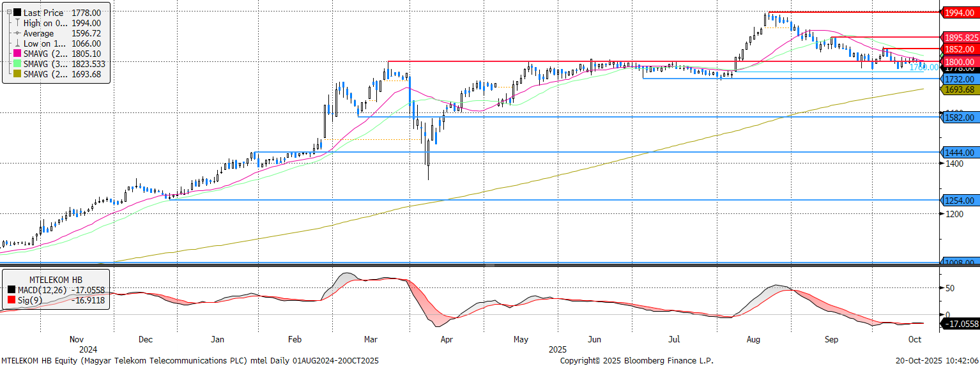This screenshot has width=980, height=366.
Task: Click the black Last Price color swatch
Action: [16, 13]
